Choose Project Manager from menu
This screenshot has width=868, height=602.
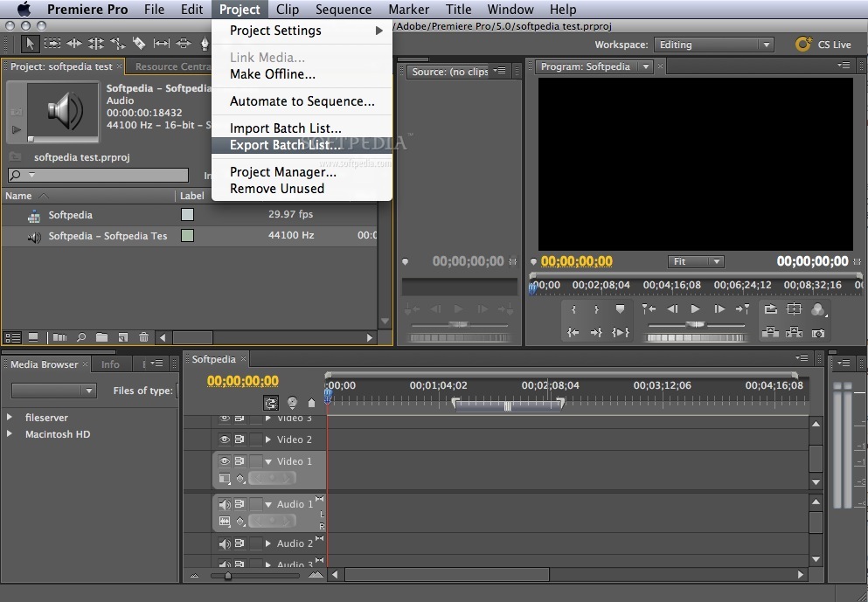pyautogui.click(x=302, y=172)
